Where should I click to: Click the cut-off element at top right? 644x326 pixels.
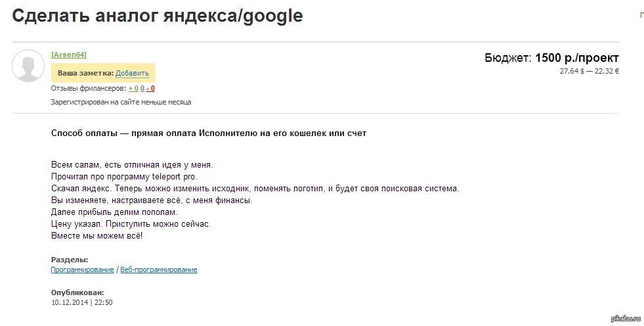pyautogui.click(x=641, y=14)
